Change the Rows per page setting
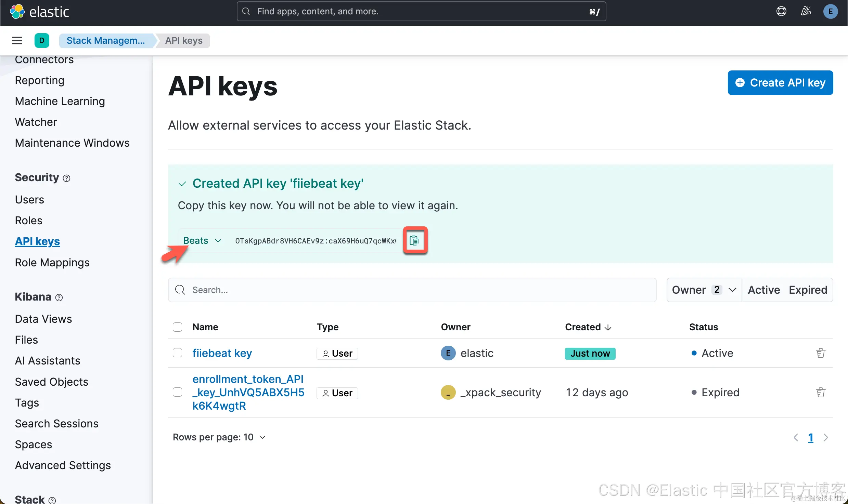 pos(219,437)
